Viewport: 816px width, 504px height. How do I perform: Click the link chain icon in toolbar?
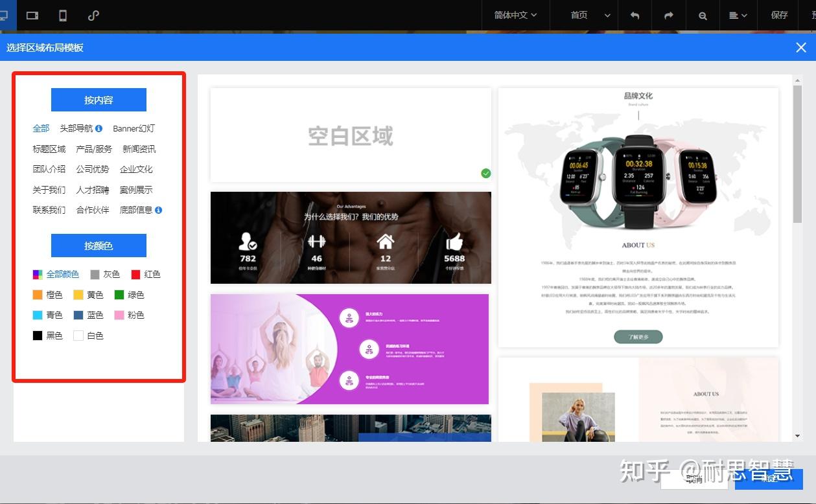tap(93, 16)
